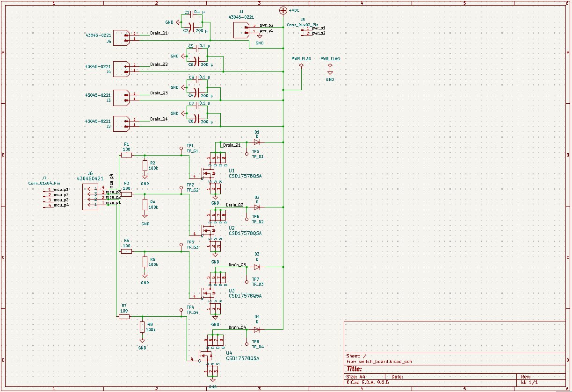
Task: Select diode D4 near Drain_Q4
Action: [257, 329]
